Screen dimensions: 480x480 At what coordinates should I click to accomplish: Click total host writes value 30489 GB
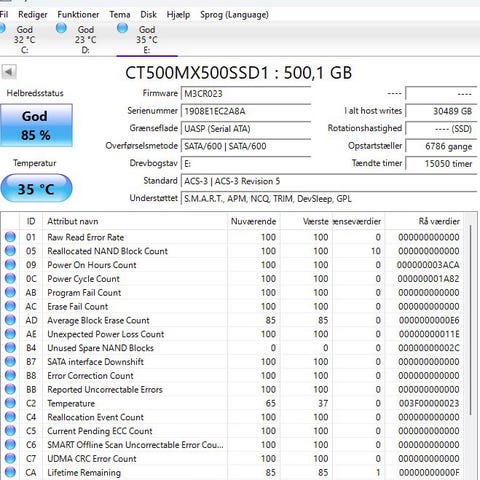(441, 111)
